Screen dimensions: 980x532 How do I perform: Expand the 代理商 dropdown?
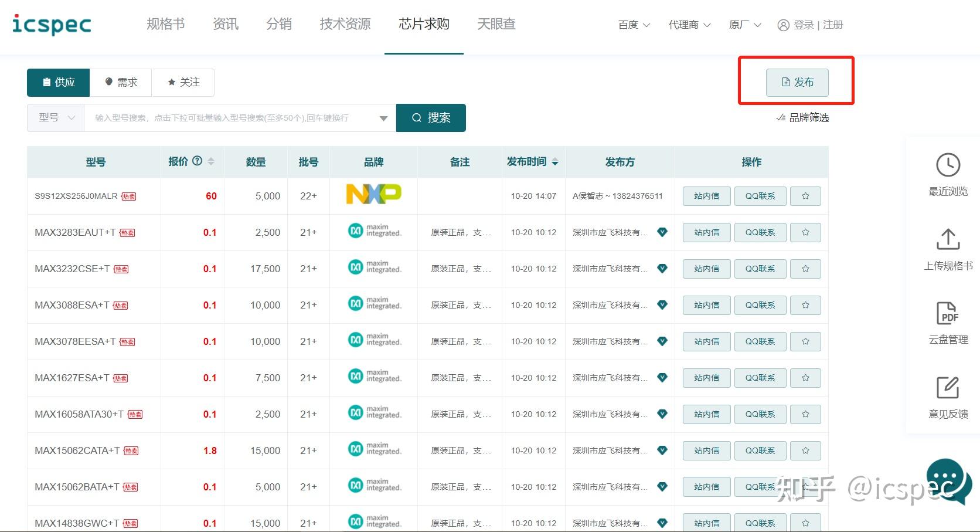(x=689, y=25)
